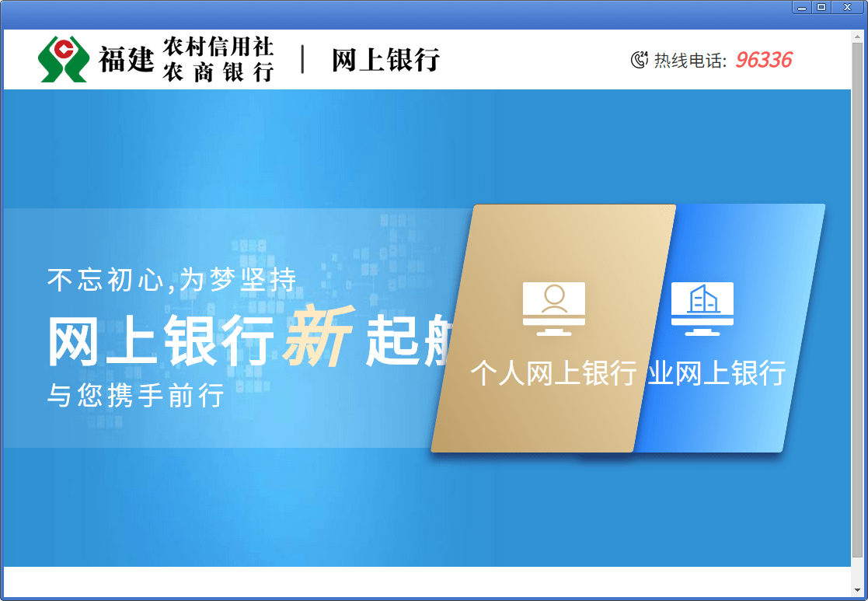868x601 pixels.
Task: Click the enterprise building monitor icon
Action: pos(702,309)
